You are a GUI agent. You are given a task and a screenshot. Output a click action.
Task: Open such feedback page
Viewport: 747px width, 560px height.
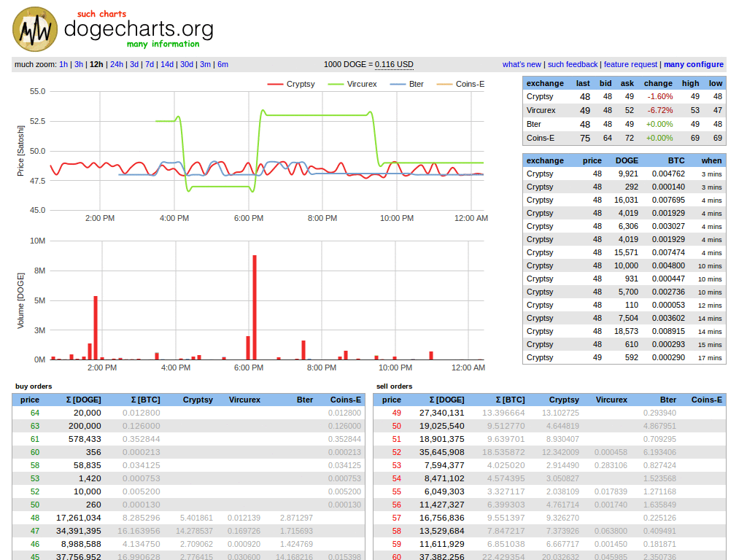point(573,64)
